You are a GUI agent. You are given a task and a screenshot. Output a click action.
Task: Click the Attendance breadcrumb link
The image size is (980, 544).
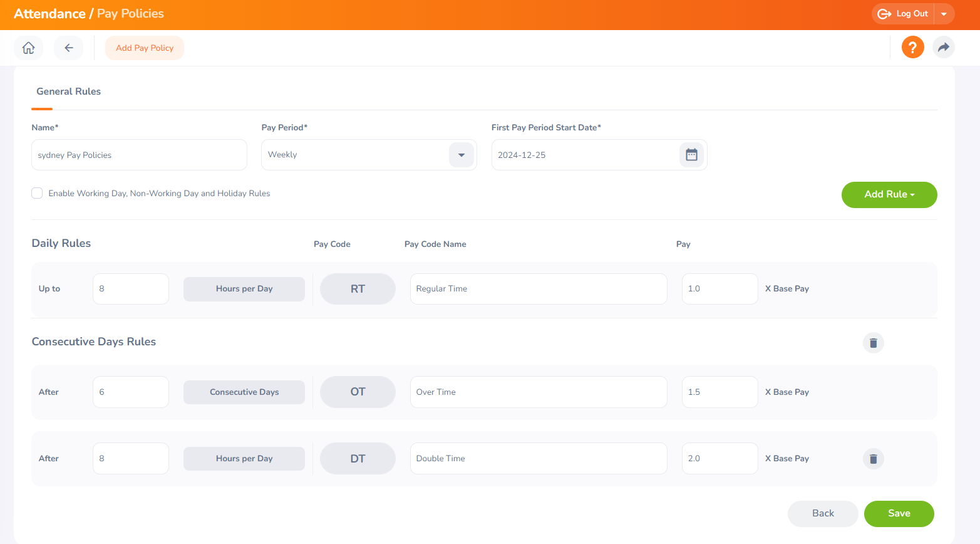pos(49,14)
